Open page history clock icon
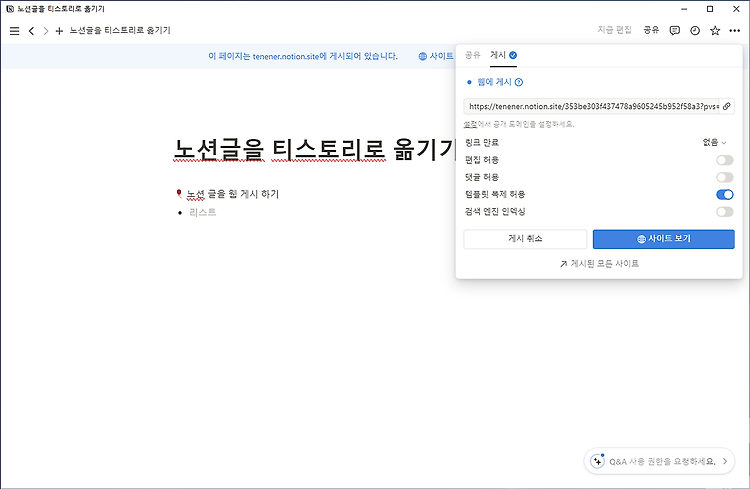 pos(695,31)
